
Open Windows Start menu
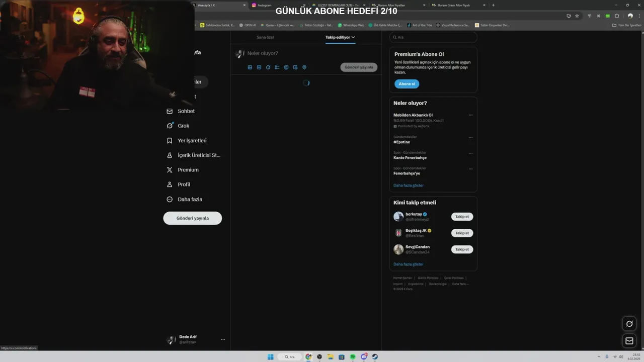point(270,357)
